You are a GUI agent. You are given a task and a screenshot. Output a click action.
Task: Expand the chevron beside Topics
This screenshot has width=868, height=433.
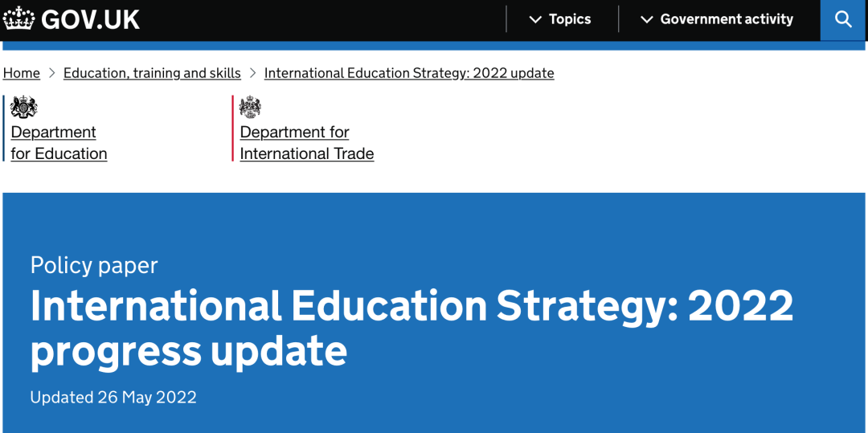pyautogui.click(x=535, y=19)
